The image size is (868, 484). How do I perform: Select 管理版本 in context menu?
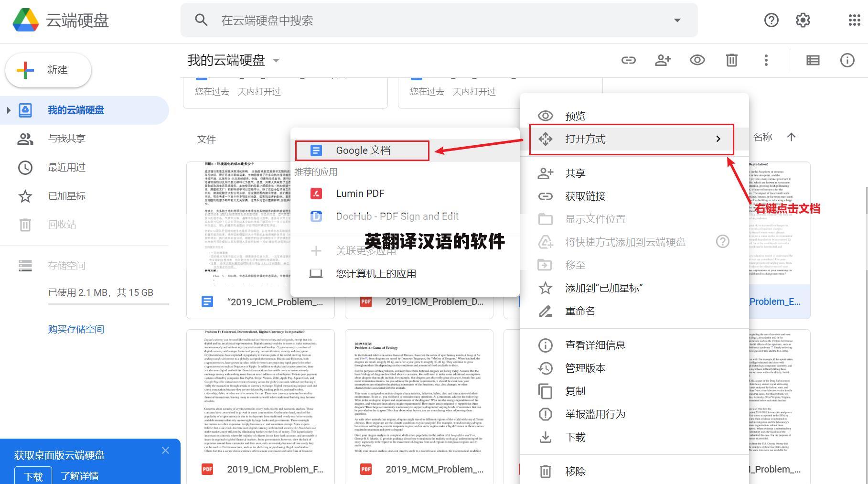(634, 368)
